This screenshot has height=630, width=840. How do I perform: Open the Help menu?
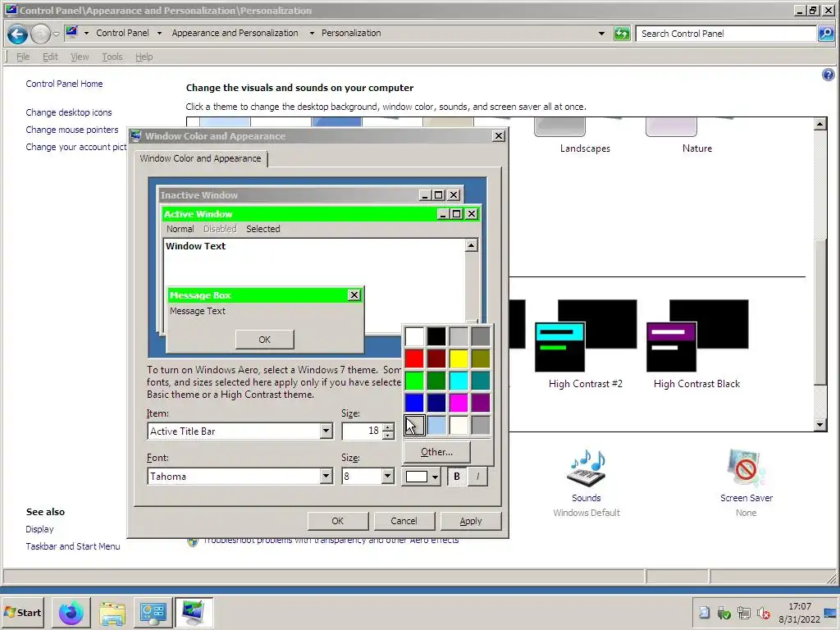(144, 57)
